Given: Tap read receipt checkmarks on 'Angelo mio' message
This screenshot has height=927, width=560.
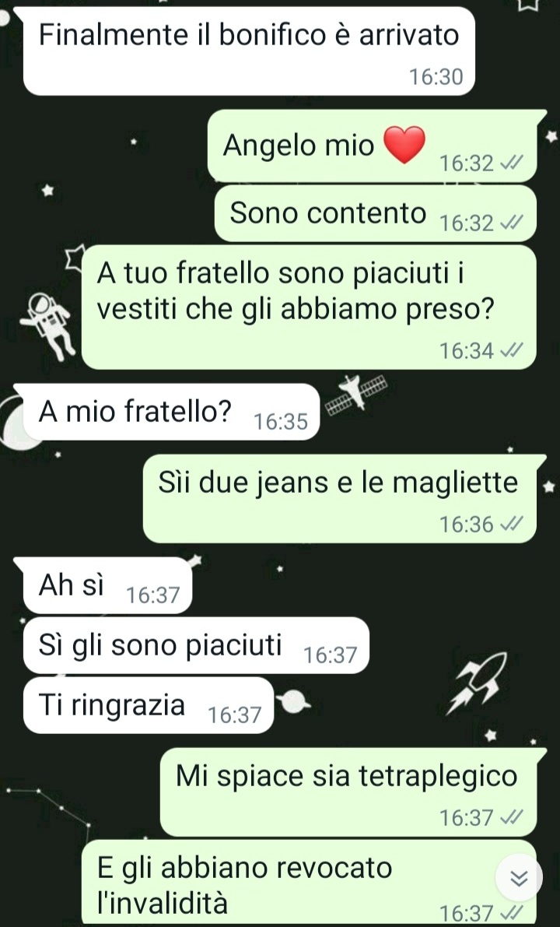Looking at the screenshot, I should (510, 163).
